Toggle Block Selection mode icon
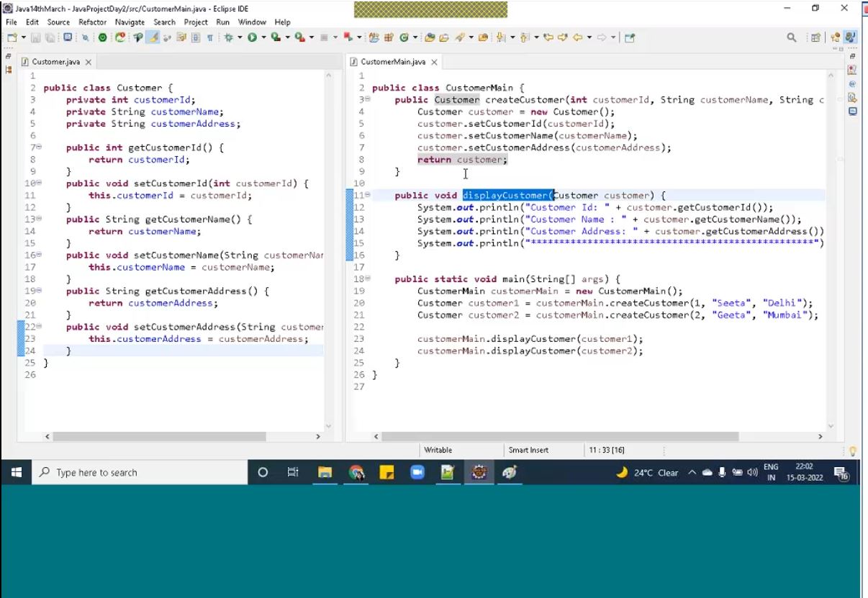 click(x=196, y=37)
